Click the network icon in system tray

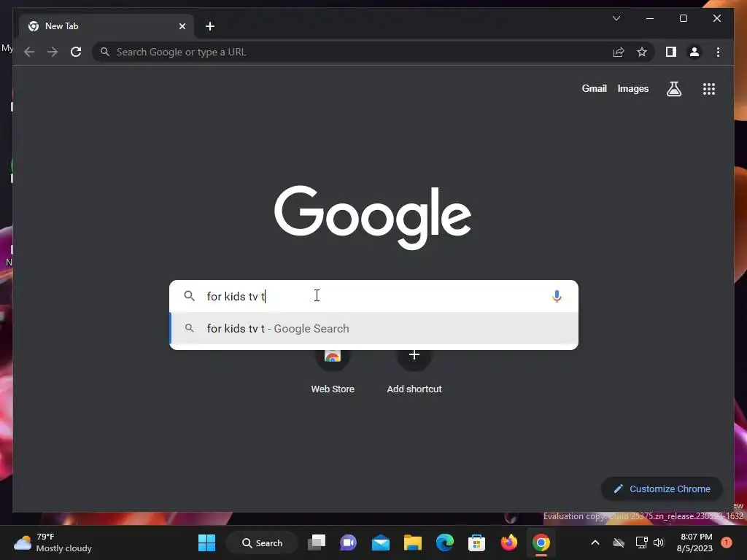point(641,542)
